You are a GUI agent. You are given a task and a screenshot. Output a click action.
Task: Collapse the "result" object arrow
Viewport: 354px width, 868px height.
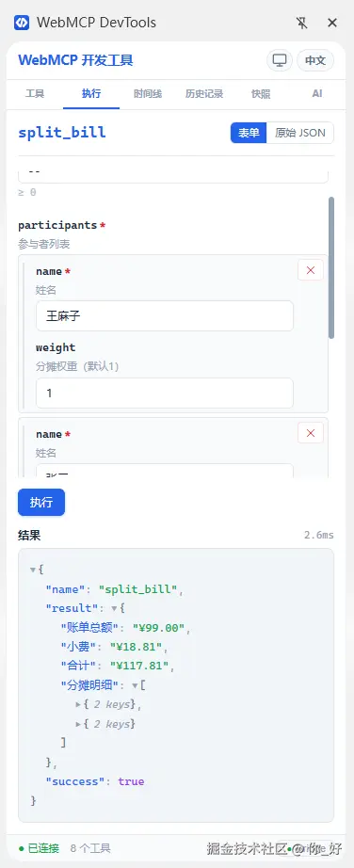[114, 608]
